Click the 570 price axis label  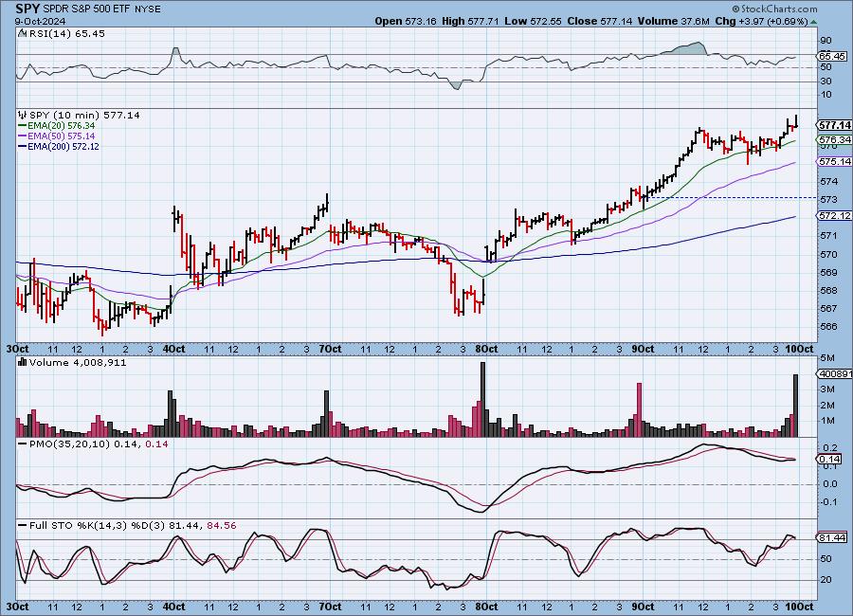pyautogui.click(x=828, y=254)
